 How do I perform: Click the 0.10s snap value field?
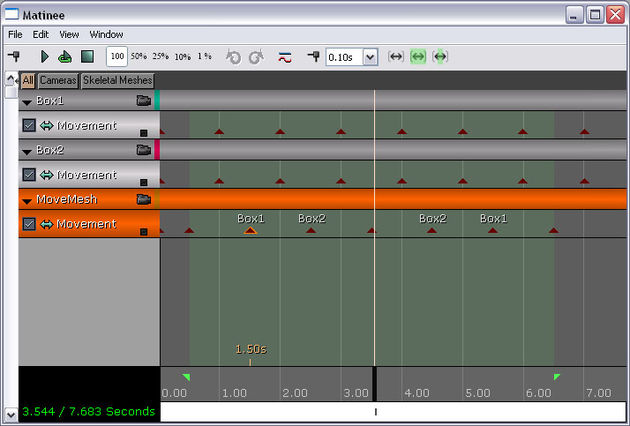344,57
